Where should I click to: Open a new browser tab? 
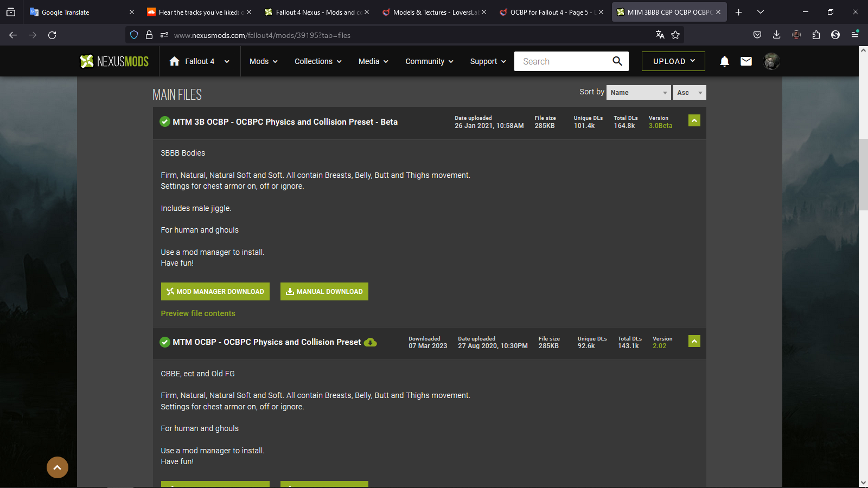[x=738, y=12]
